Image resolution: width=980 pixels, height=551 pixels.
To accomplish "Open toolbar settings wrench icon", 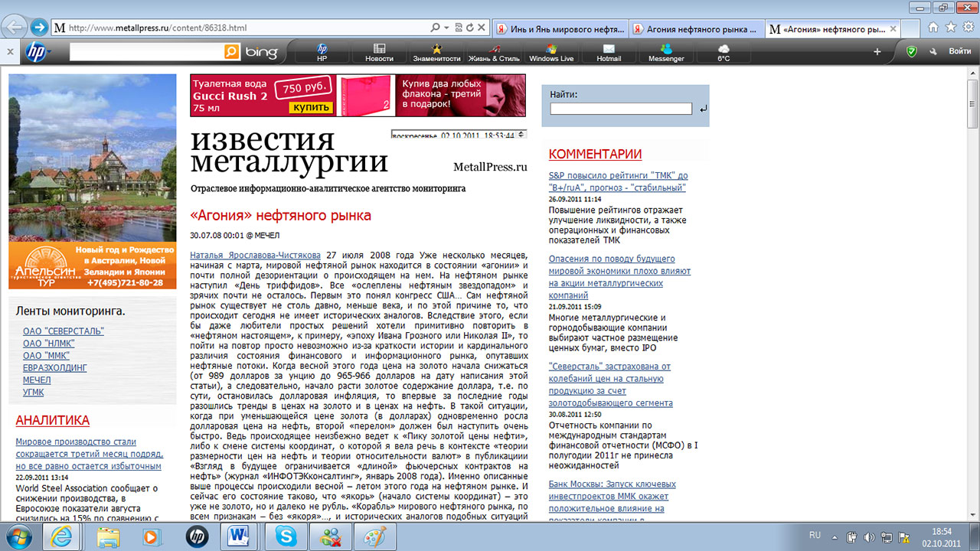I will pyautogui.click(x=933, y=52).
